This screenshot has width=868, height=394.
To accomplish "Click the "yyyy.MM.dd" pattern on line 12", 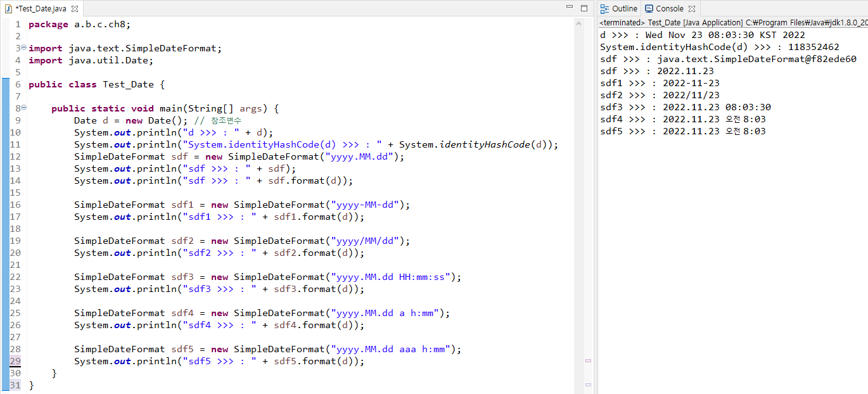I will (359, 156).
